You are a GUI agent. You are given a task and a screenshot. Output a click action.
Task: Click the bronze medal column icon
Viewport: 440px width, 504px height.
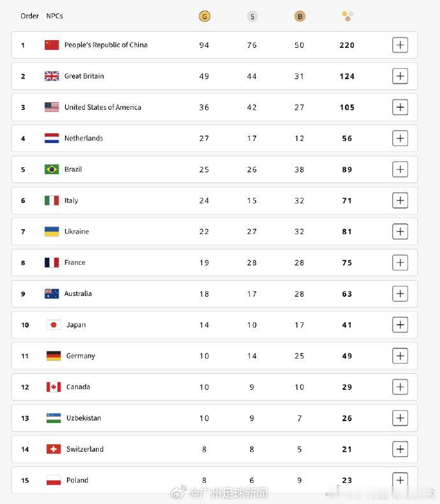300,17
